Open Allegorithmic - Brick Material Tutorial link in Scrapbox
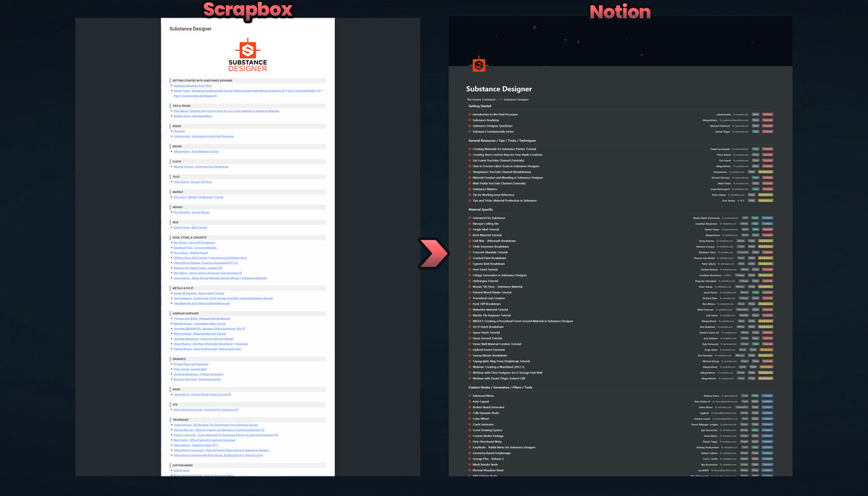This screenshot has height=496, width=868. [x=196, y=152]
